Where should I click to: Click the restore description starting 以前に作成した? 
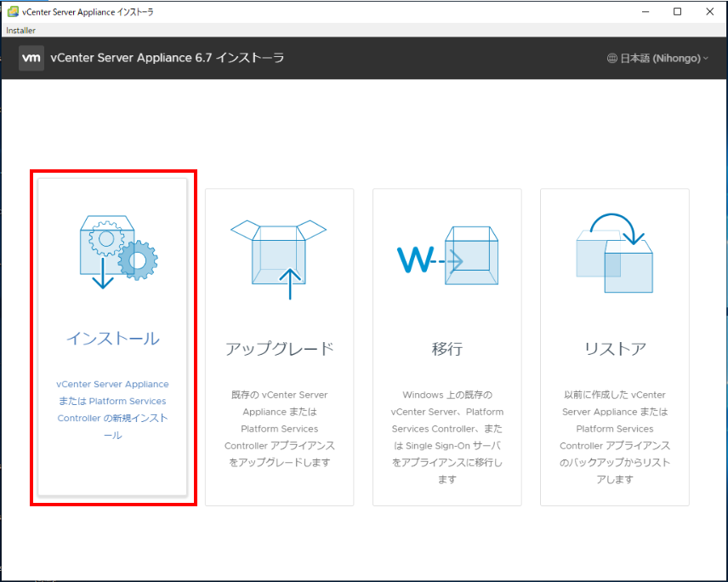coord(615,437)
